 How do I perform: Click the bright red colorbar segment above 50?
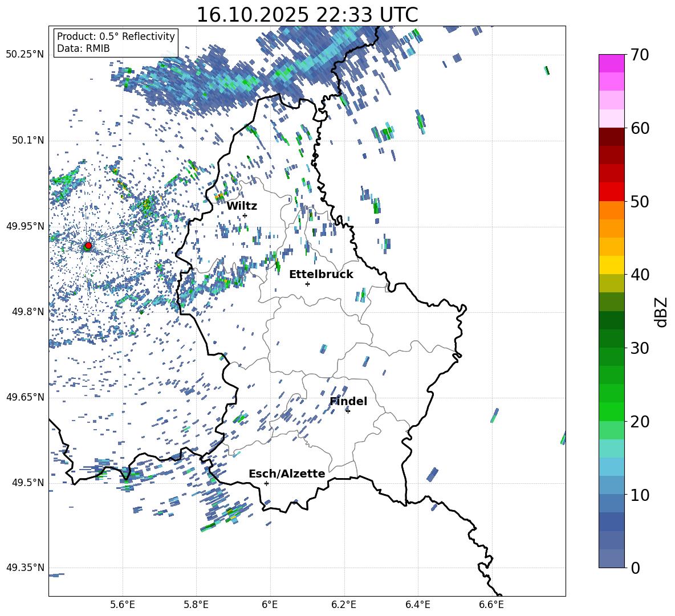coord(611,192)
